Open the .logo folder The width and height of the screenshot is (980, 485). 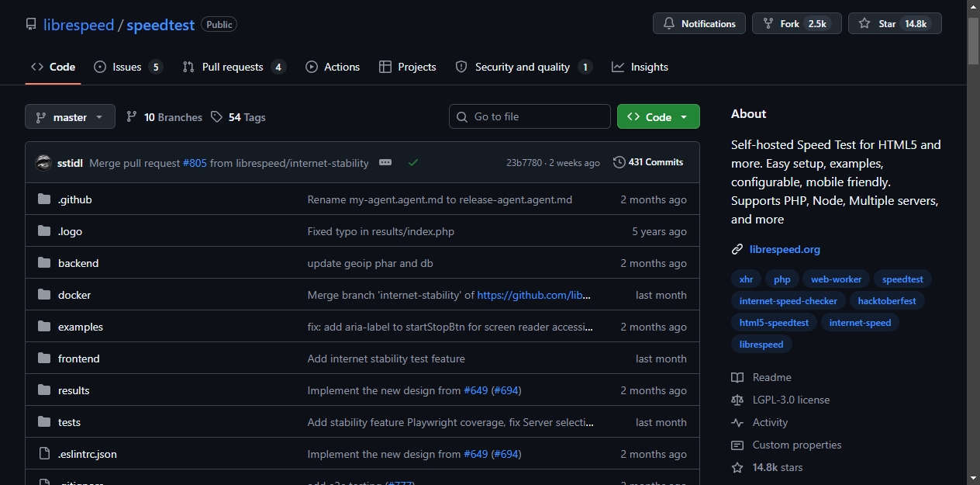(x=70, y=231)
